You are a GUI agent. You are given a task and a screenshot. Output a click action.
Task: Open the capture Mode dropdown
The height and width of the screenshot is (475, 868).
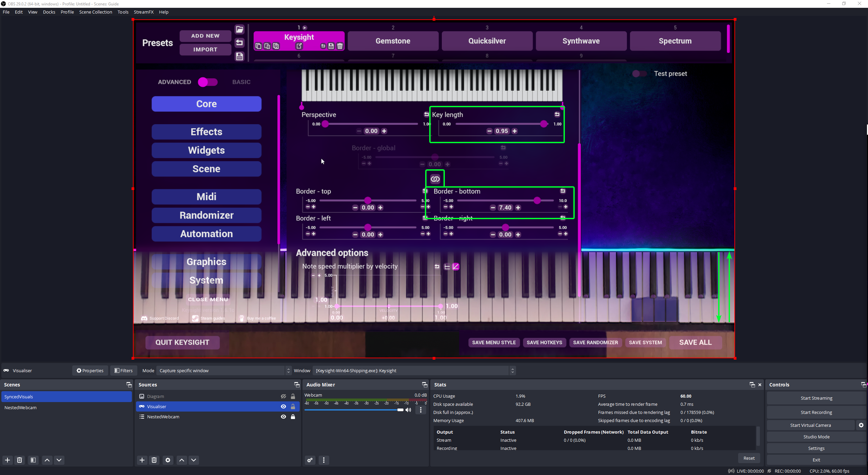click(224, 370)
